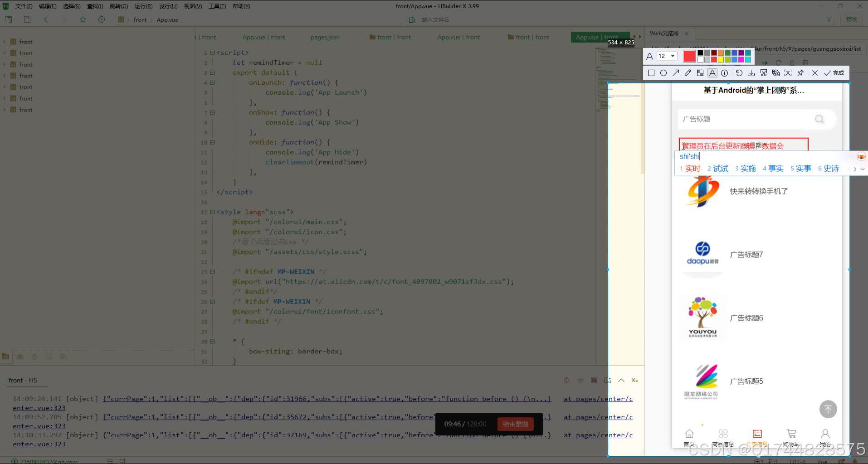Pick the yellow color swatch

[721, 59]
